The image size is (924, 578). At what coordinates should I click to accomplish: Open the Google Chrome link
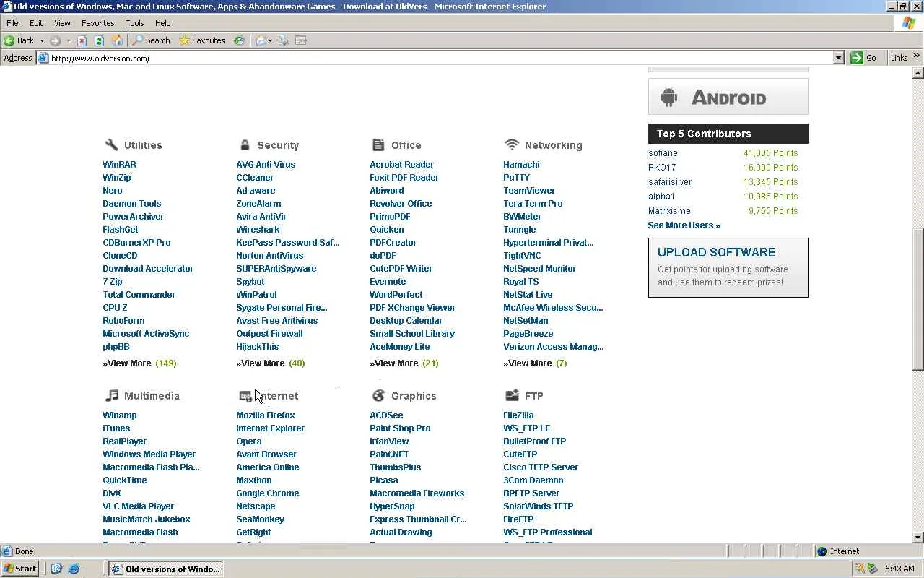click(x=267, y=493)
